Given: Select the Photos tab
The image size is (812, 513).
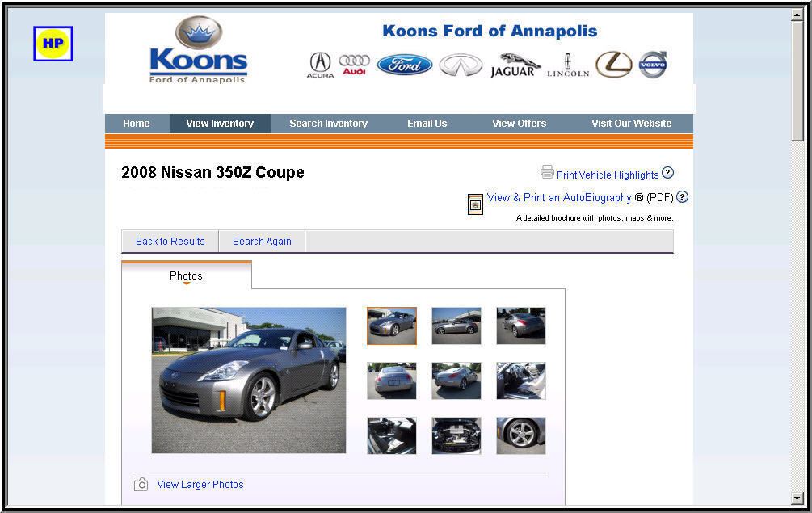Looking at the screenshot, I should pyautogui.click(x=186, y=275).
